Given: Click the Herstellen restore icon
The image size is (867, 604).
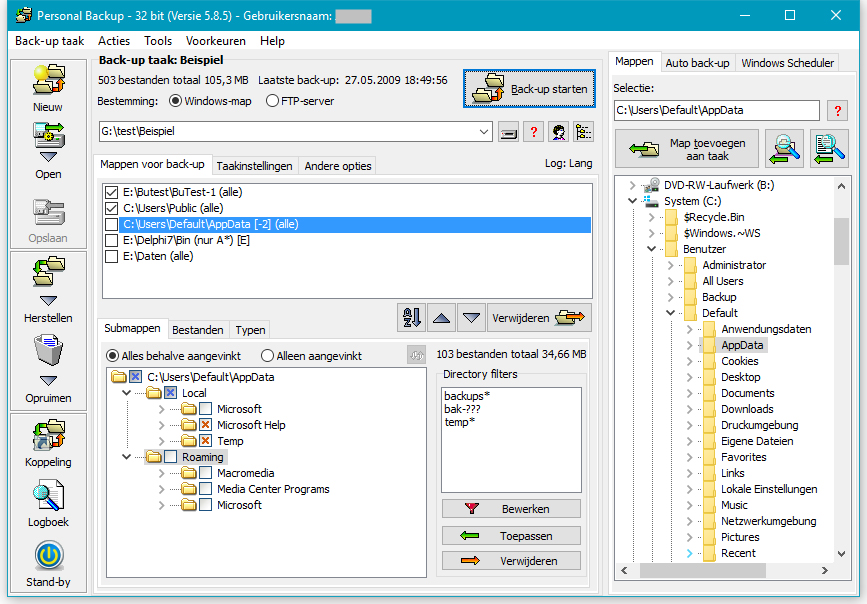Looking at the screenshot, I should (x=48, y=273).
